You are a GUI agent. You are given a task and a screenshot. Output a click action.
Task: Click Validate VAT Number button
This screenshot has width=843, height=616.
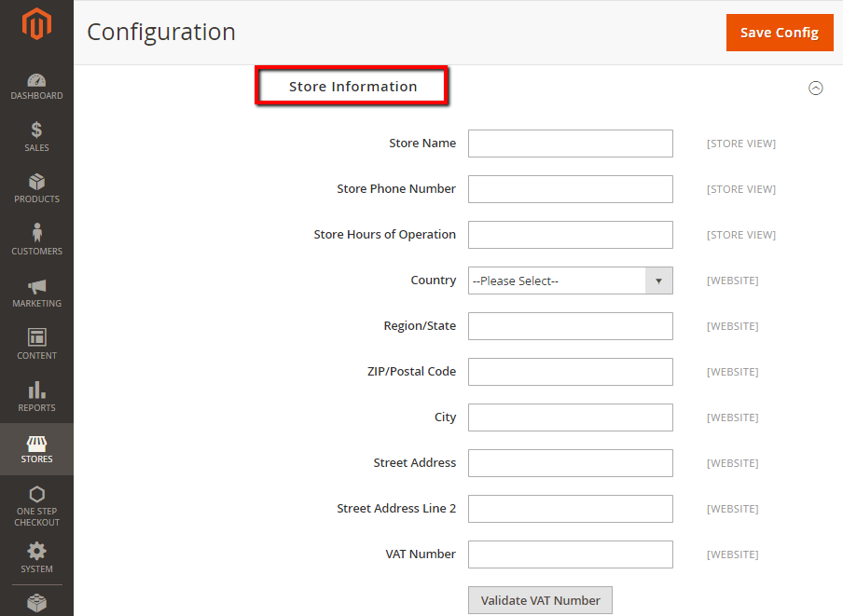click(540, 600)
